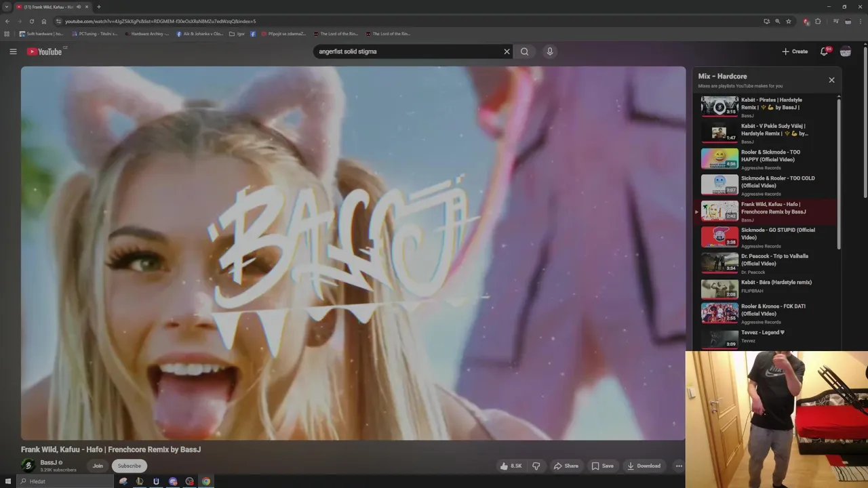
Task: Click the video title Frank Wild, Kafuu - Hafo
Action: click(x=111, y=449)
